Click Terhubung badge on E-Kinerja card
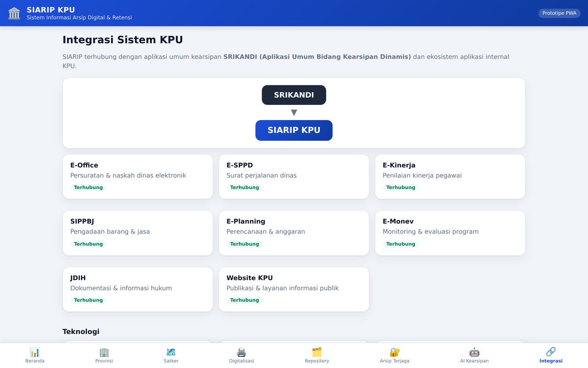588x368 pixels. coord(401,187)
